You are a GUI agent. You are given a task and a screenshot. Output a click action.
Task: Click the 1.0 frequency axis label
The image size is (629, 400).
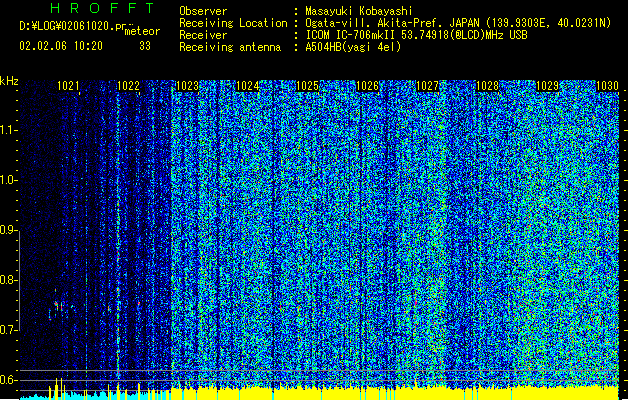[8, 181]
